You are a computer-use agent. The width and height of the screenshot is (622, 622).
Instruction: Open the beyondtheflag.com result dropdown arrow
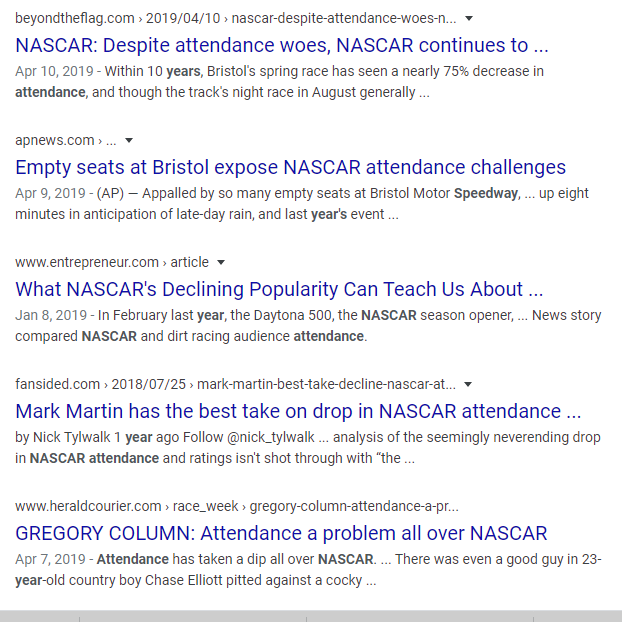470,19
